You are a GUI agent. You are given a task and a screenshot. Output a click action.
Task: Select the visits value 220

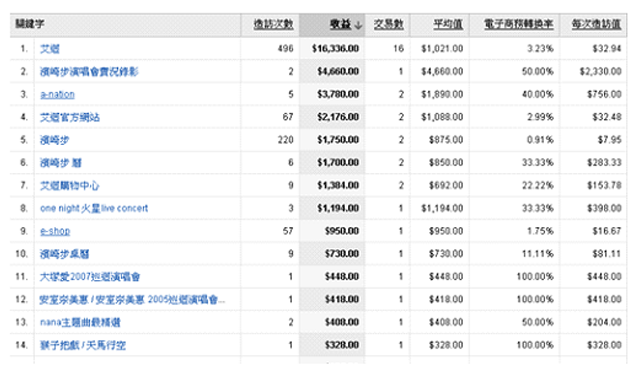point(285,140)
